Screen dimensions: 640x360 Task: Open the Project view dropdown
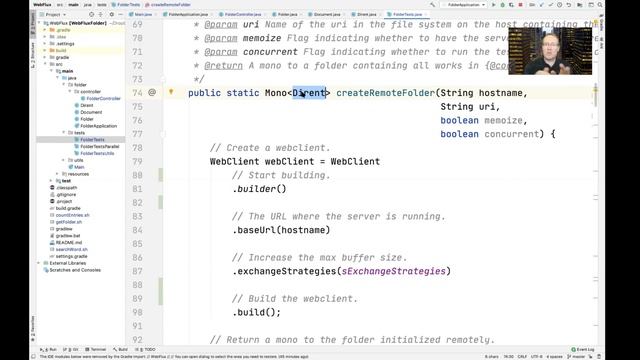(53, 14)
